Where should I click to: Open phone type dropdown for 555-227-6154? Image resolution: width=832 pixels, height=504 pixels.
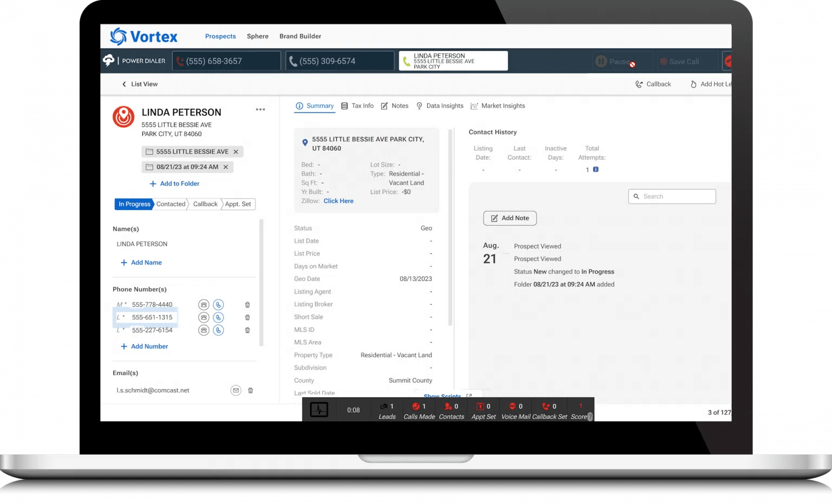click(121, 330)
